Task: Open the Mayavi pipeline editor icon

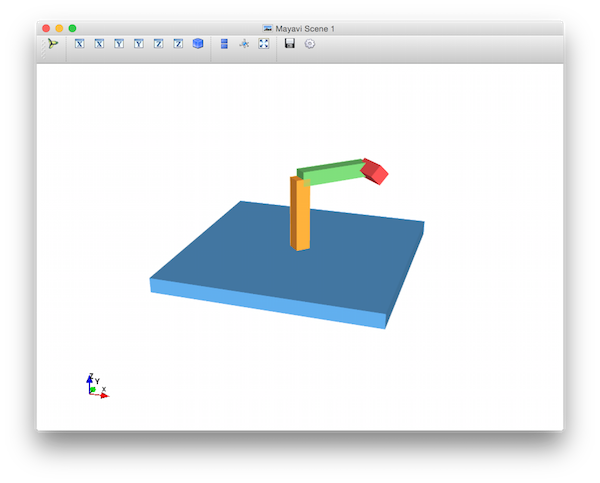Action: point(53,44)
